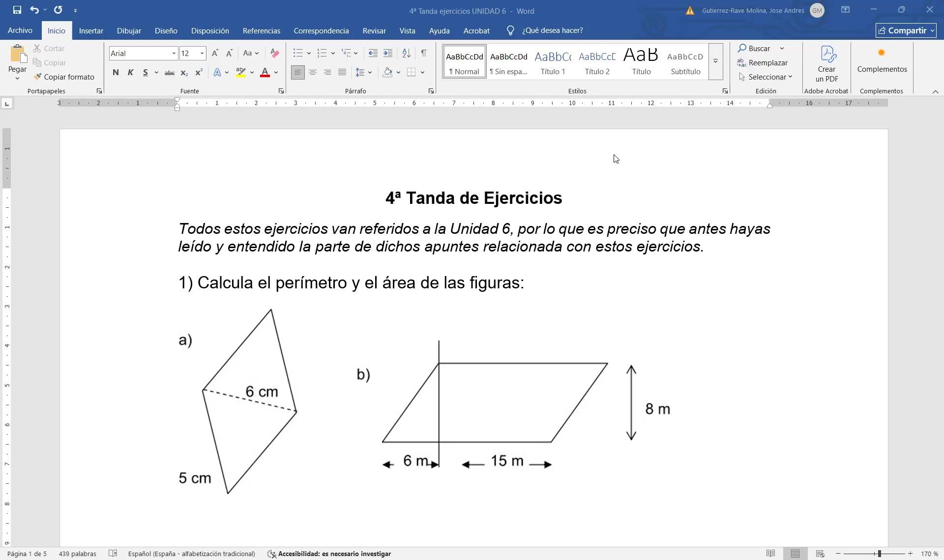Open the Insertar tab
944x560 pixels.
click(91, 30)
